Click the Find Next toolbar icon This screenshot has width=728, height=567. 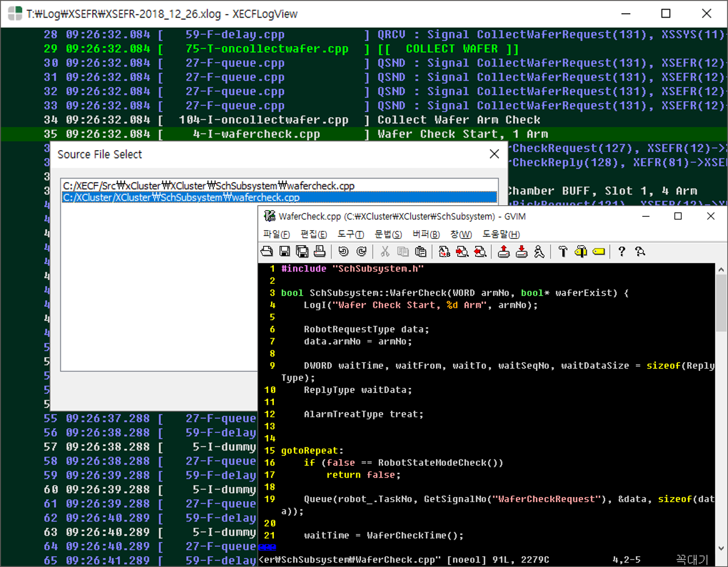(462, 251)
